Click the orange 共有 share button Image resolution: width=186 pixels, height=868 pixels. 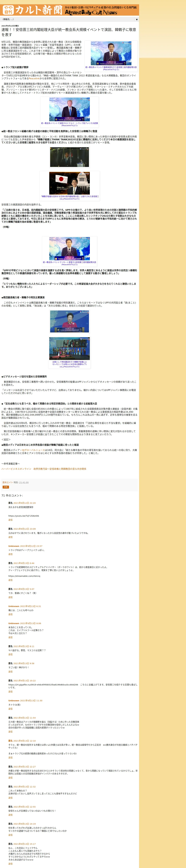pyautogui.click(x=6, y=487)
